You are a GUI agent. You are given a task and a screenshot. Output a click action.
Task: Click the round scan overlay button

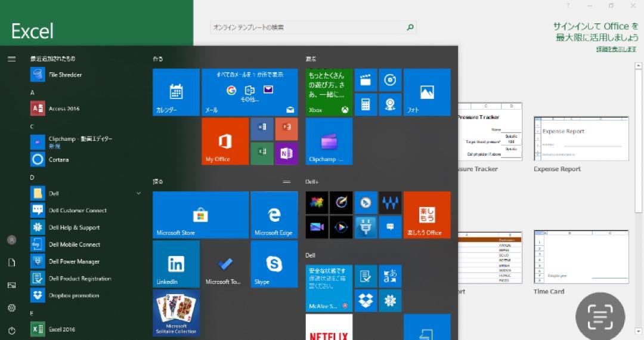[600, 317]
